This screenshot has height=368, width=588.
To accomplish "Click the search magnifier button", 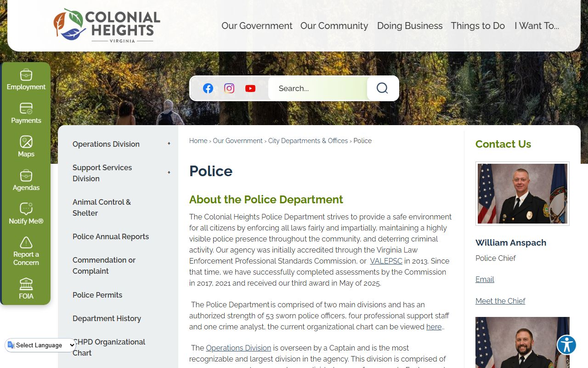I will pos(382,88).
